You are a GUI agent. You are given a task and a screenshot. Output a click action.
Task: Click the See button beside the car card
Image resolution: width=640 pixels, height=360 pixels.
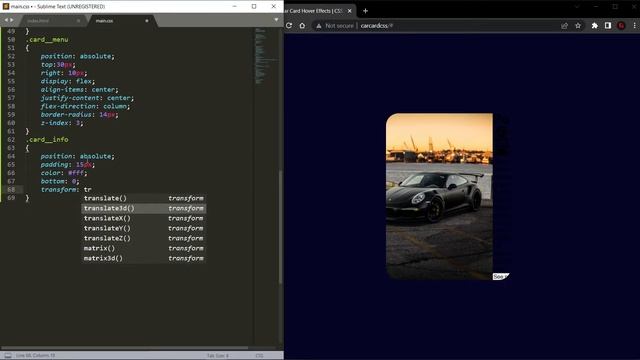pos(501,276)
